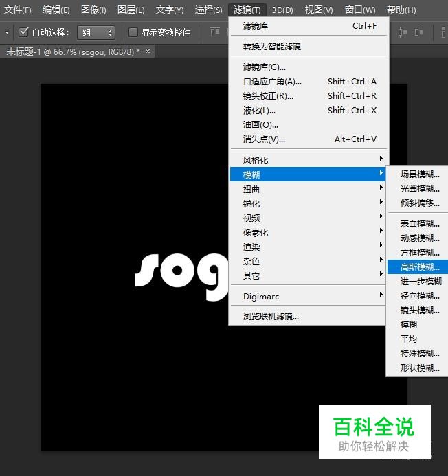The height and width of the screenshot is (476, 448).
Task: Open 滤镜库(G)... from the filter menu
Action: click(309, 67)
